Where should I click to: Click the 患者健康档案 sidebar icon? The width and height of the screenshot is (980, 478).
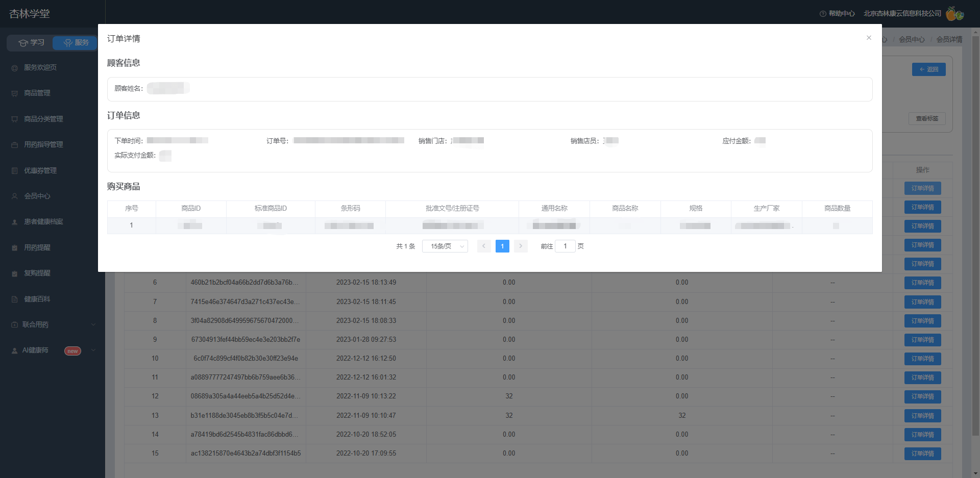[15, 222]
